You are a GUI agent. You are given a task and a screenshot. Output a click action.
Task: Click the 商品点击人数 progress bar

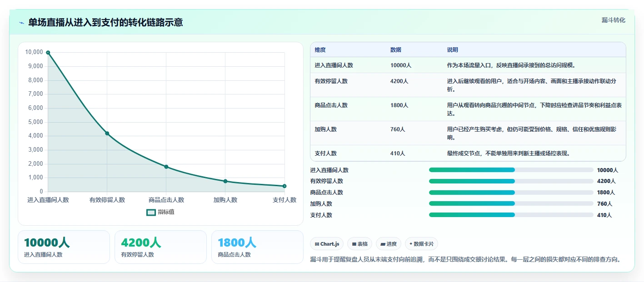click(511, 193)
